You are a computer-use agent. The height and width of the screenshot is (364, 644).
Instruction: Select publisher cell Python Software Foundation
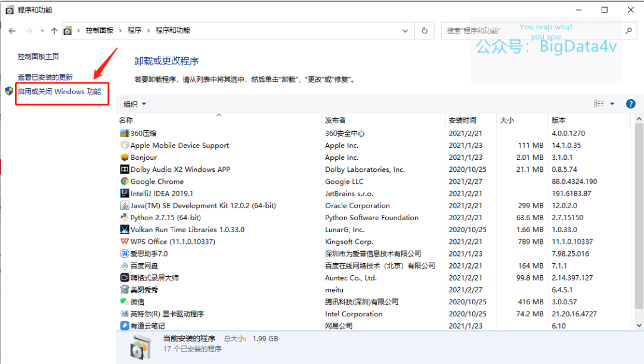(x=371, y=217)
